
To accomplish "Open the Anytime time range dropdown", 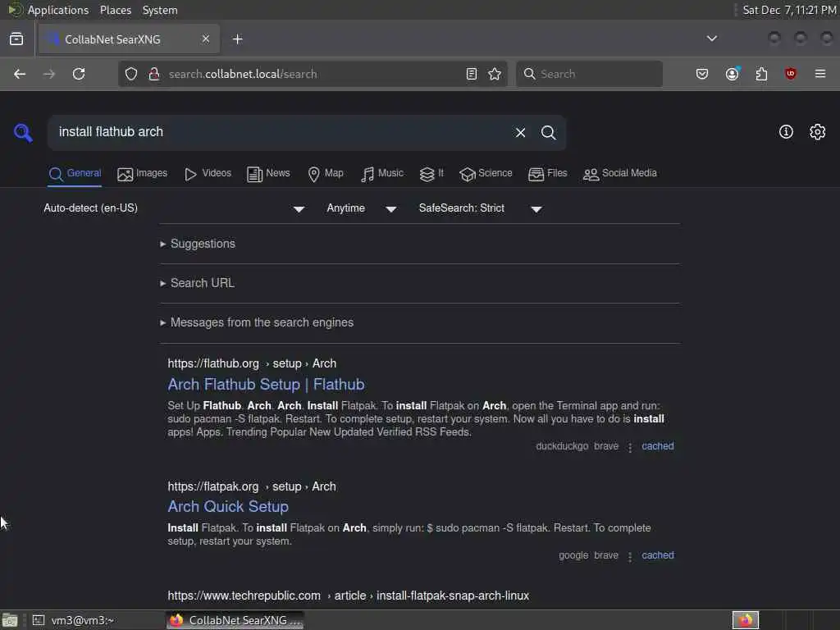I will (x=362, y=208).
